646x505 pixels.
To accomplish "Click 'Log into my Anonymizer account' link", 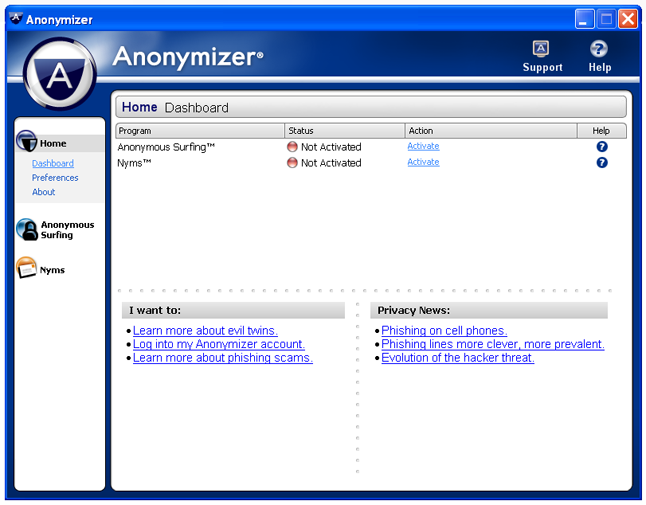I will (219, 344).
